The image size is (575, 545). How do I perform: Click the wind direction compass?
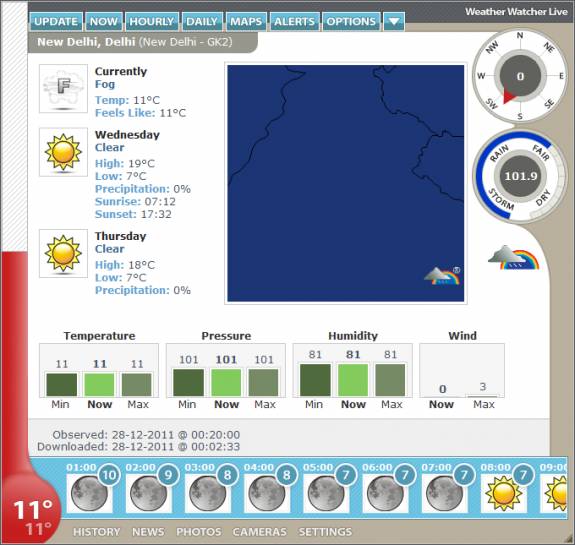(x=520, y=76)
